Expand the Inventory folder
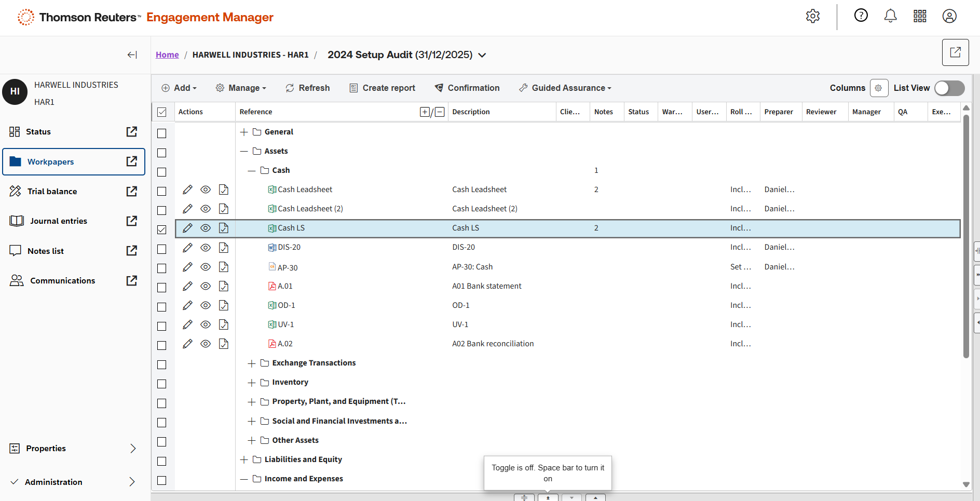The height and width of the screenshot is (501, 980). point(252,383)
